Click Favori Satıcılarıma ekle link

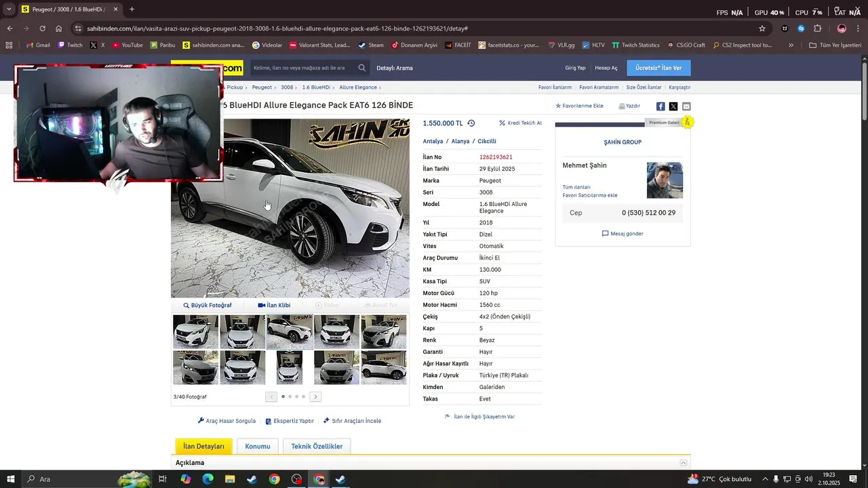tap(590, 195)
